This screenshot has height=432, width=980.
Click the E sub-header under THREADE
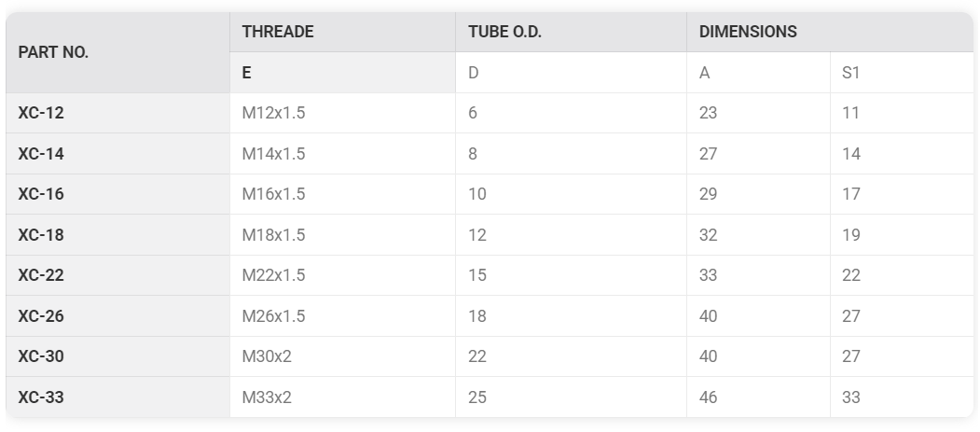[247, 73]
